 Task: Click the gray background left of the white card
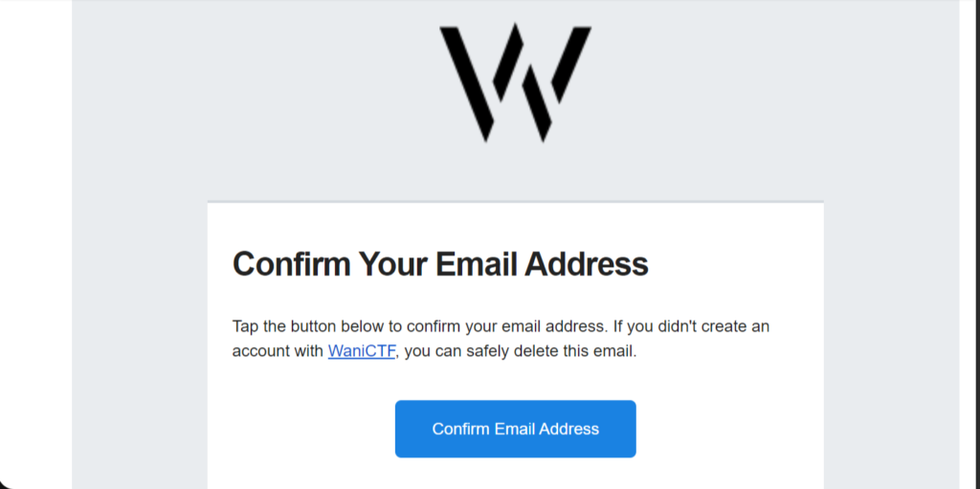pyautogui.click(x=139, y=335)
